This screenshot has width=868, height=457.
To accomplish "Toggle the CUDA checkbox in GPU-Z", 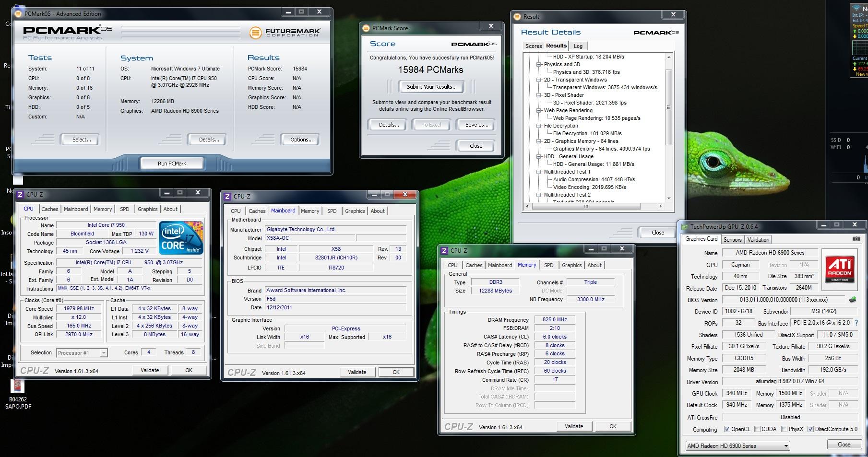I will (757, 429).
